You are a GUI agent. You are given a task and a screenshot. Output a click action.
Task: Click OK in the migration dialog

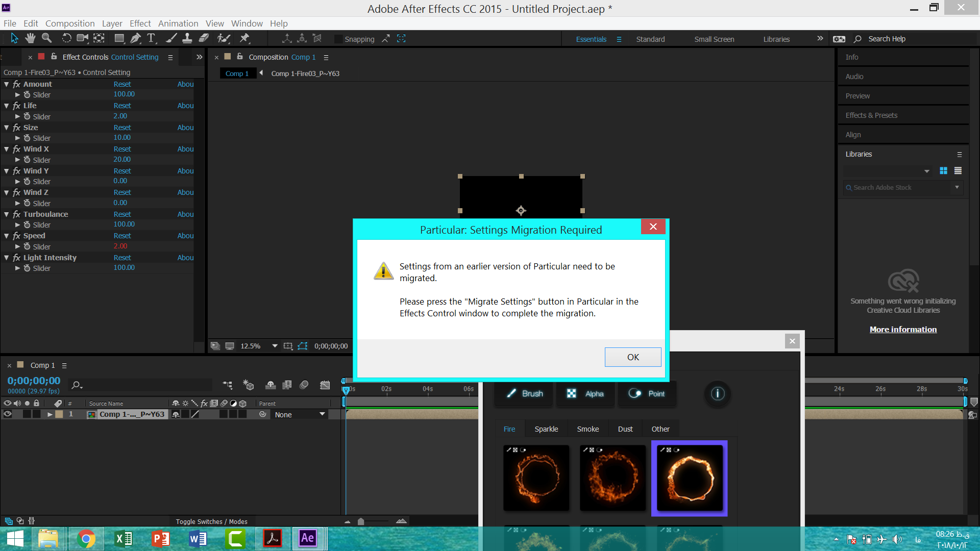[x=633, y=357]
